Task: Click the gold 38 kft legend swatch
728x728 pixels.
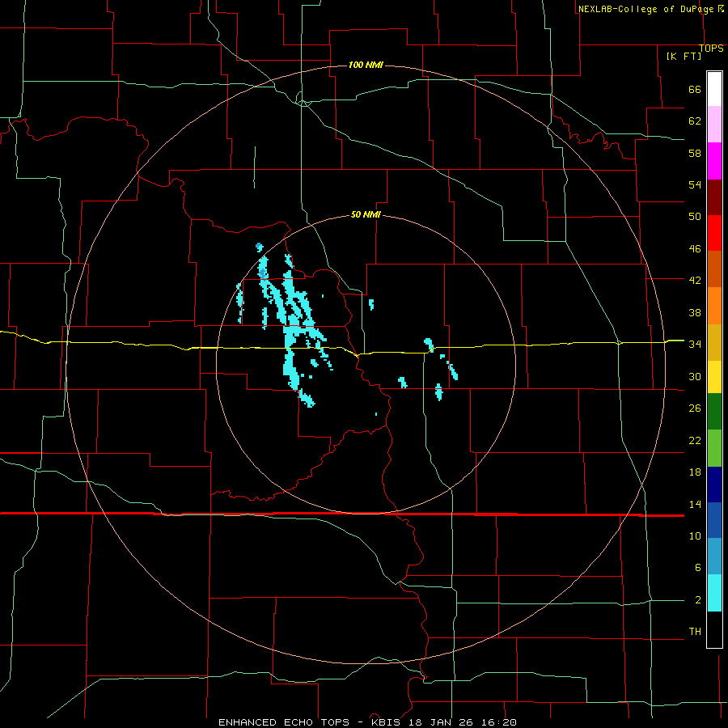Action: click(714, 342)
